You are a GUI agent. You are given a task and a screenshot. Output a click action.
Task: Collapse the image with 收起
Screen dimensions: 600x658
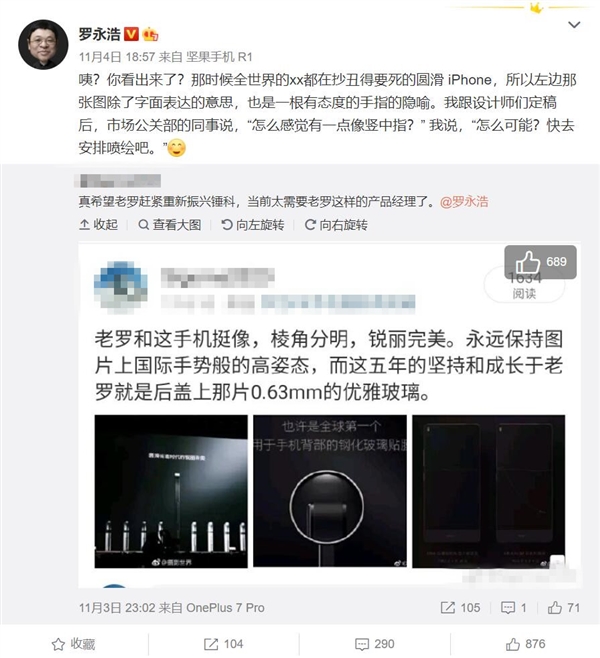(99, 225)
